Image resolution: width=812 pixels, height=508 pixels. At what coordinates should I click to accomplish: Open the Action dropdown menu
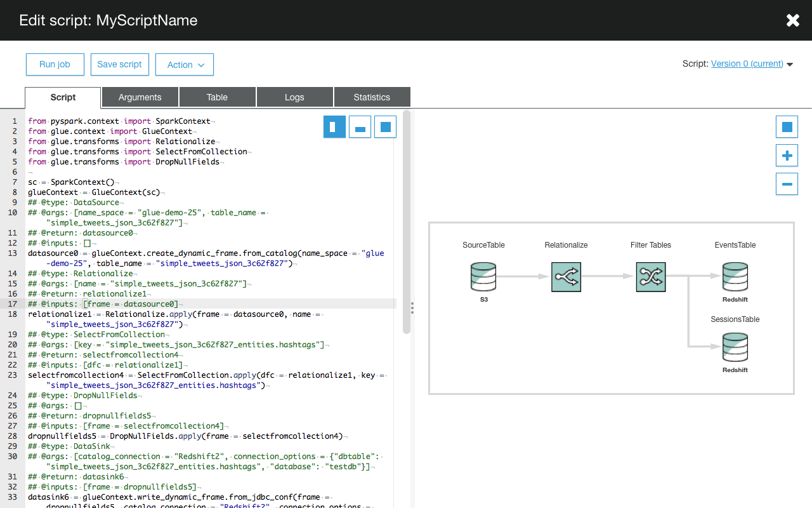click(185, 65)
